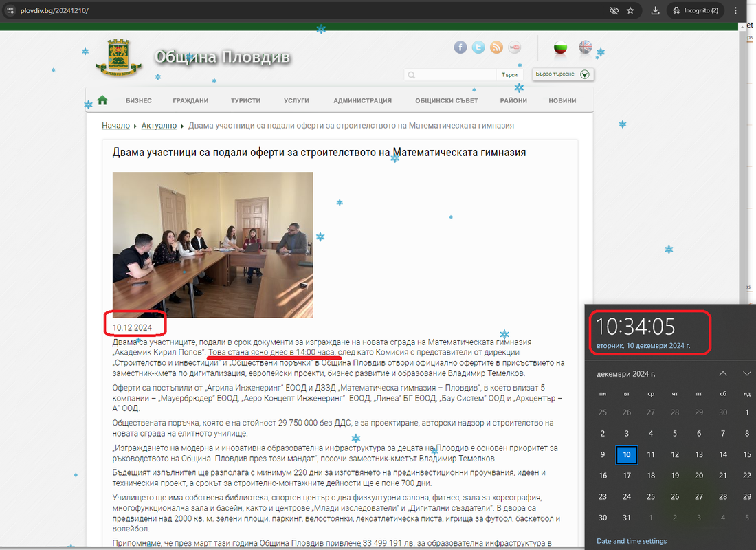Open the ГРАЖДАНИ menu
Viewport: 756px width, 550px height.
(190, 100)
